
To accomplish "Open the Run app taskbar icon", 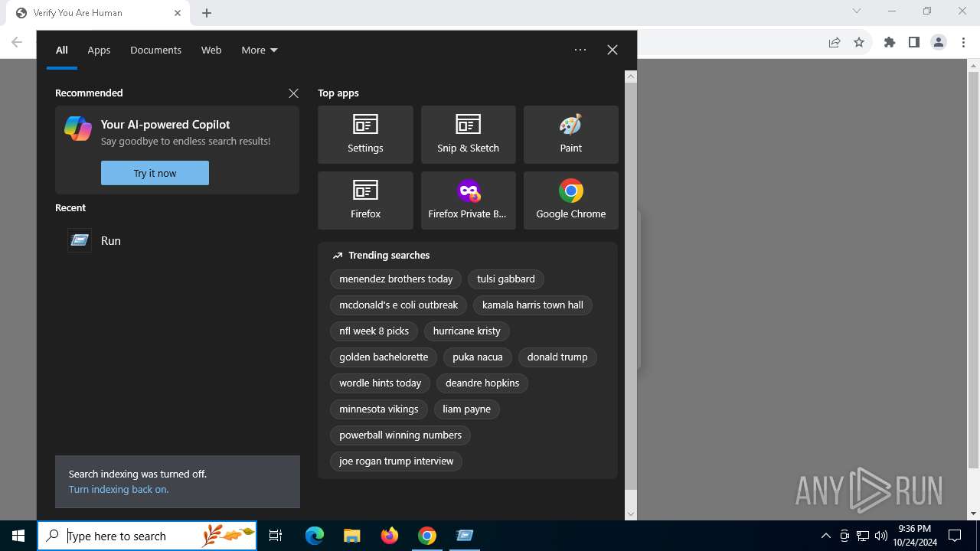I will (x=465, y=536).
